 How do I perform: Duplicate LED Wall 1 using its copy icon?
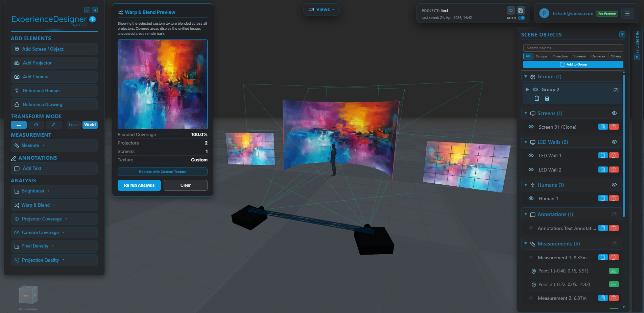click(603, 155)
